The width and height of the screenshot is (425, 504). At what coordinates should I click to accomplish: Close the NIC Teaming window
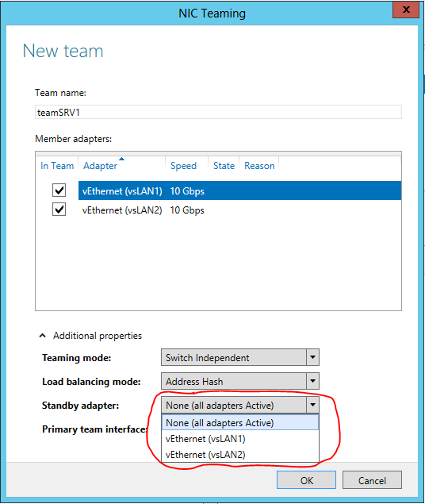(406, 10)
